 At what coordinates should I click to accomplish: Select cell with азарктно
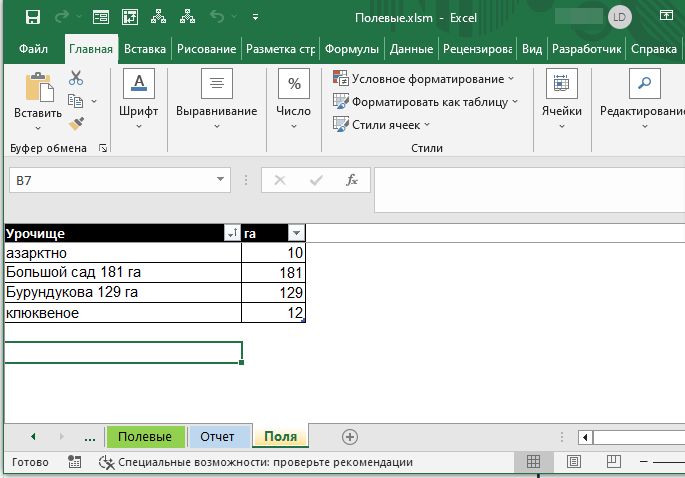click(x=123, y=253)
